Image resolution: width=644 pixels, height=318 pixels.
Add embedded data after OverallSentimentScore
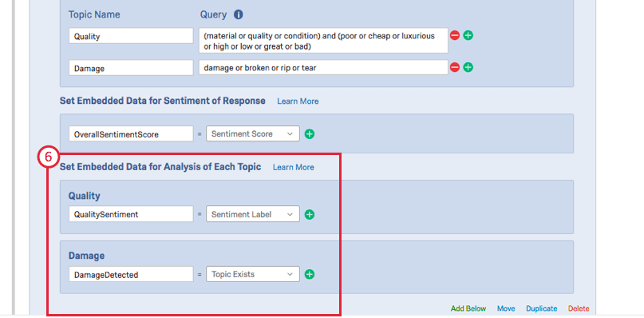[310, 134]
